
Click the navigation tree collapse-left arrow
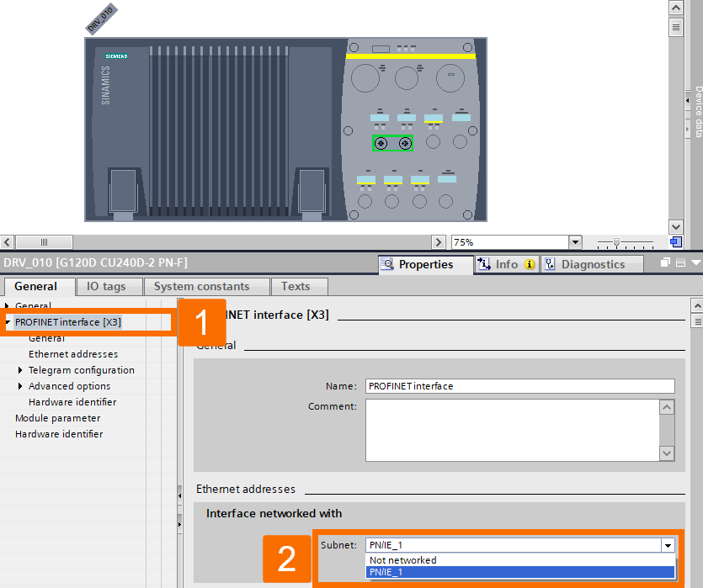pos(179,495)
